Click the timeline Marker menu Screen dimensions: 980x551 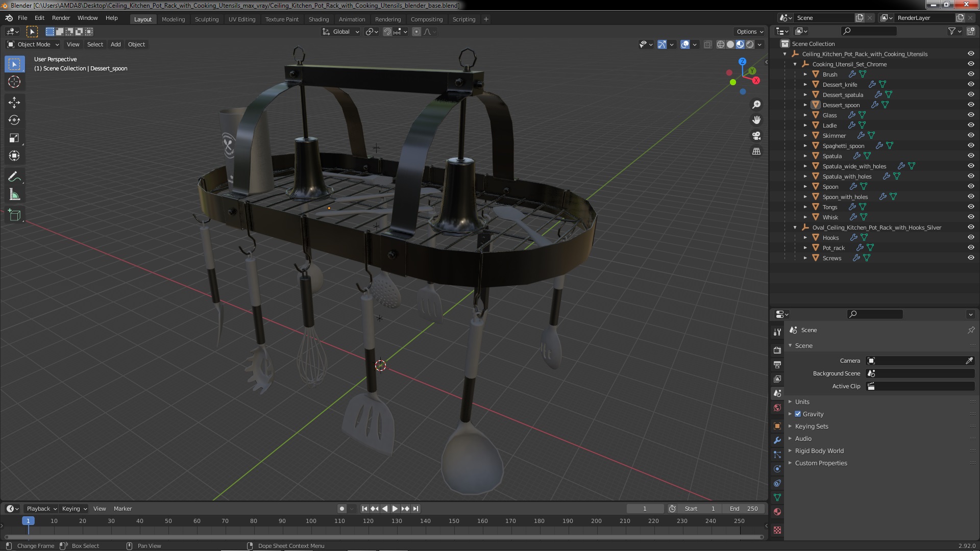pos(122,509)
